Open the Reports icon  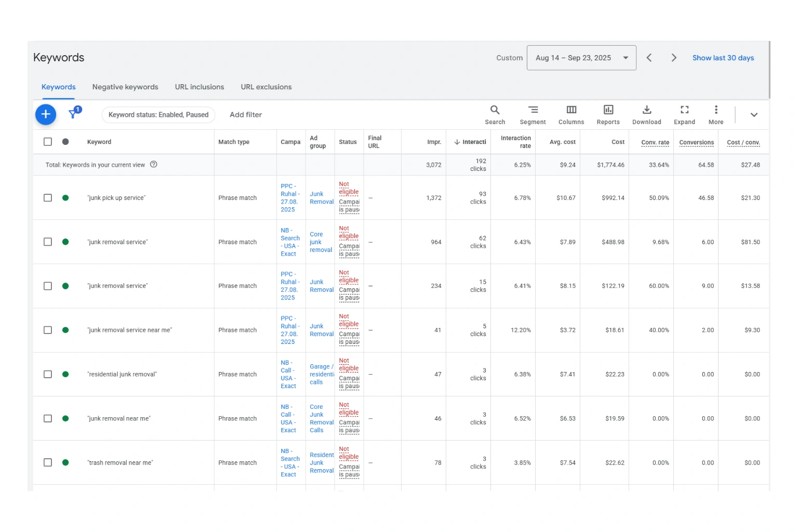click(x=608, y=114)
